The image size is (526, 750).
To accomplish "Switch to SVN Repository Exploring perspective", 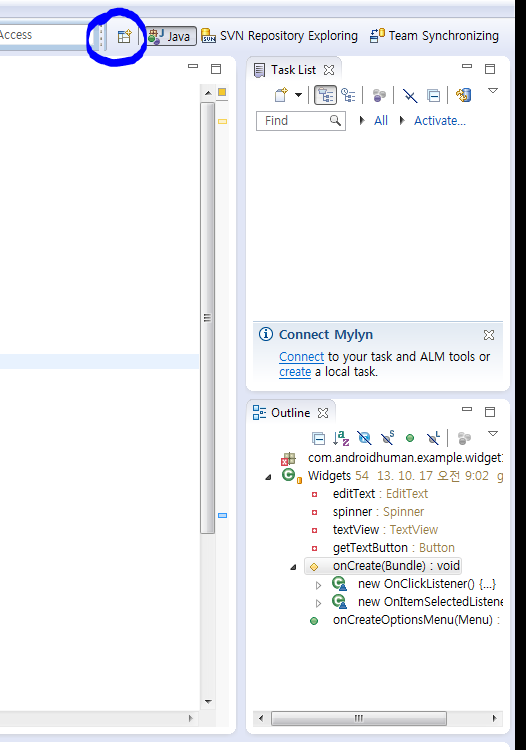I will [x=279, y=36].
